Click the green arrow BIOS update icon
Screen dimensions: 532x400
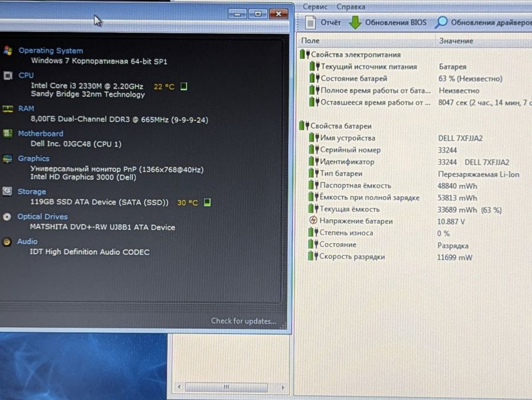coord(355,22)
